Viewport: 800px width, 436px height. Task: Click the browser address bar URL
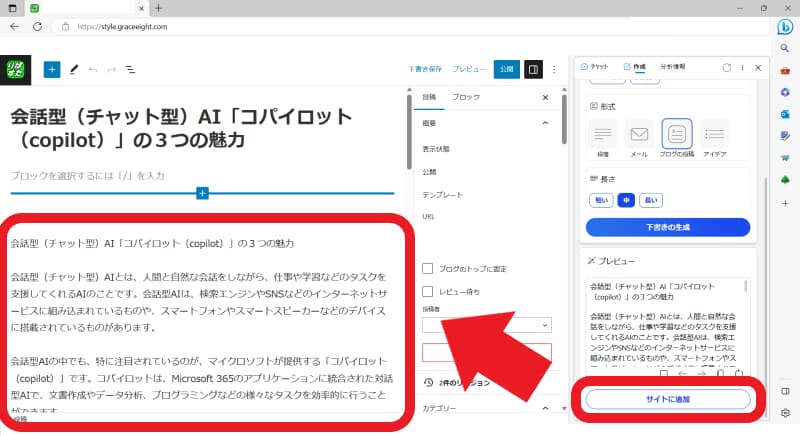pyautogui.click(x=122, y=27)
